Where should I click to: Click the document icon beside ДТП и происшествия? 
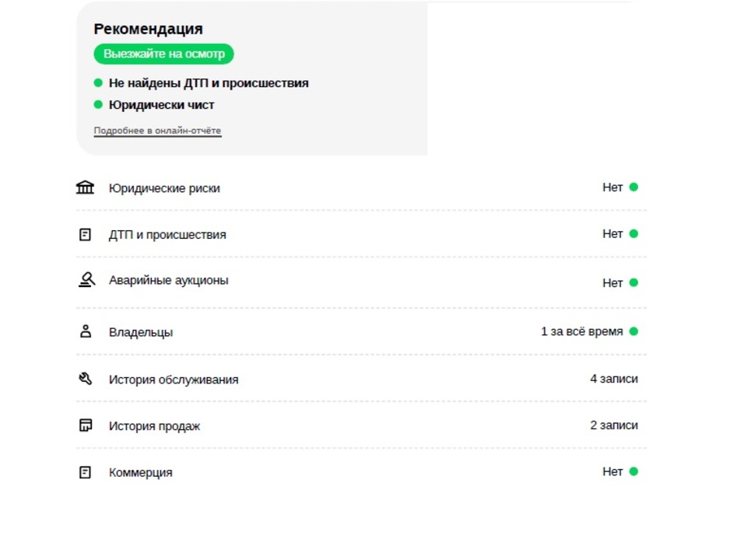click(86, 234)
